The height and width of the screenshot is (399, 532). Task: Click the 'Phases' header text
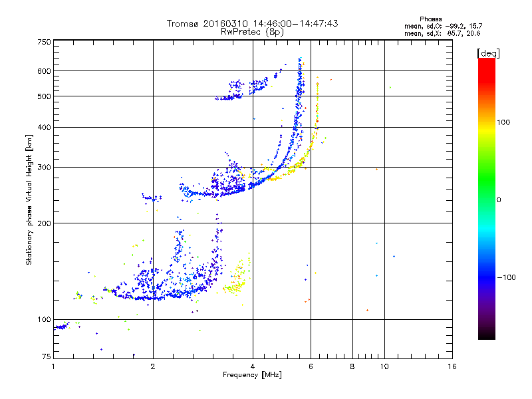point(430,19)
